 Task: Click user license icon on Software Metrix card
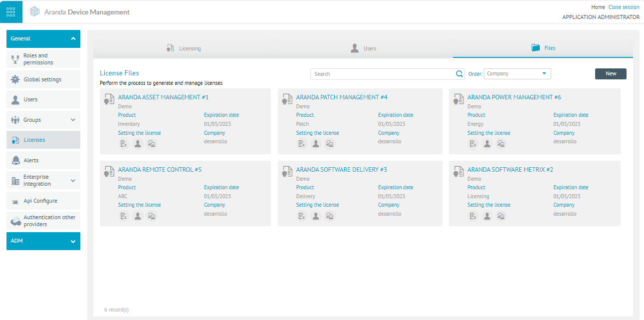487,216
